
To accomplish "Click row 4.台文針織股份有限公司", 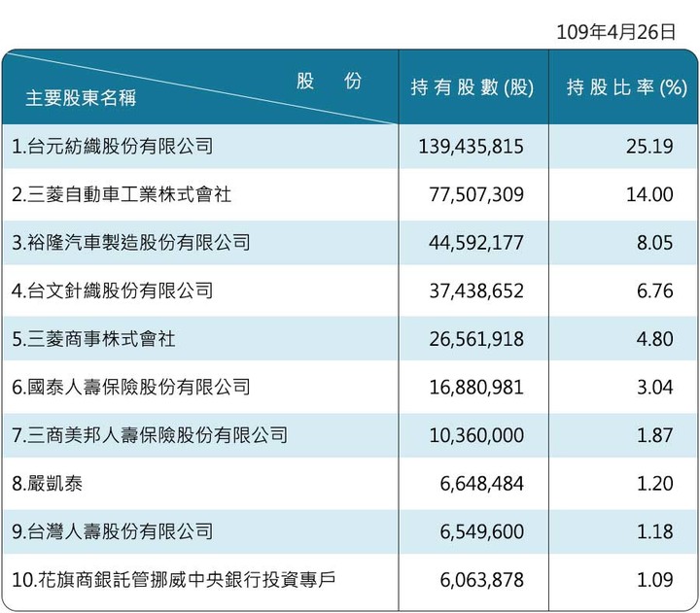I will click(x=113, y=290).
